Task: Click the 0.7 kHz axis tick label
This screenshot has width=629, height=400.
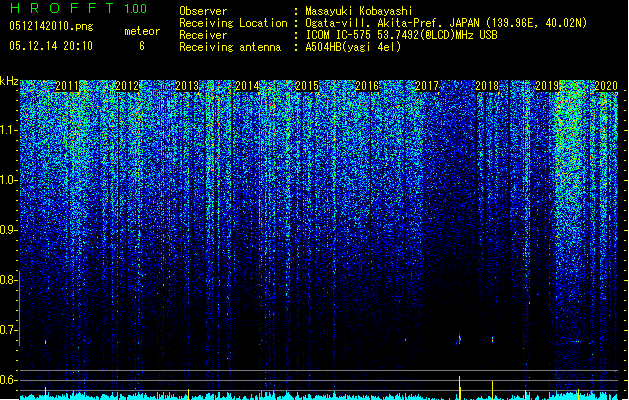Action: [x=8, y=330]
